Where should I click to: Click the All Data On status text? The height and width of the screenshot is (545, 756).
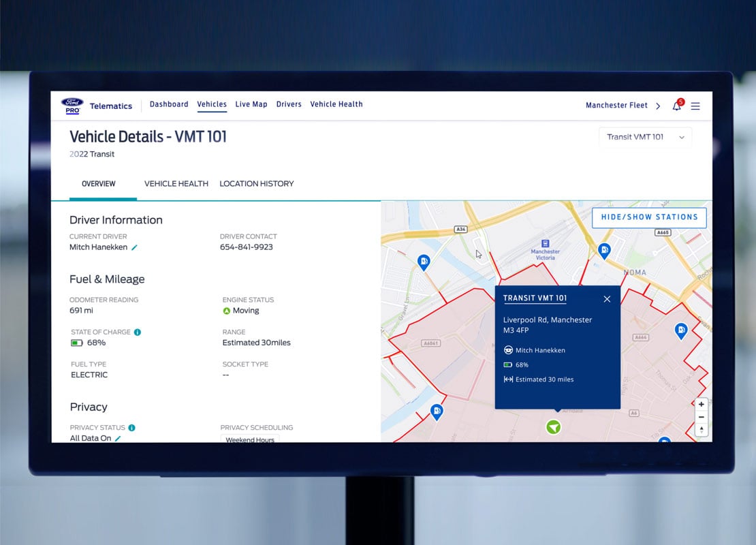(x=91, y=439)
